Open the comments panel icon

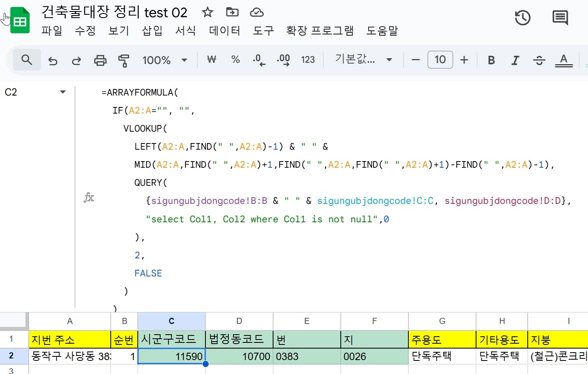click(560, 18)
